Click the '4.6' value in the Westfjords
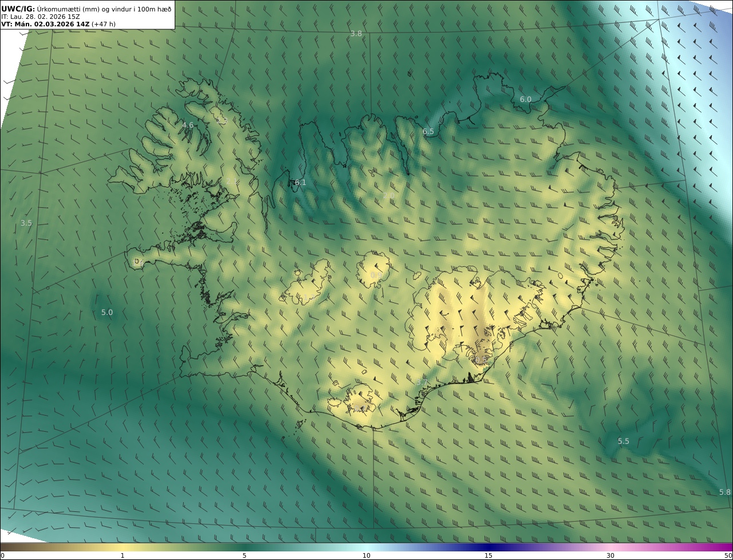Viewport: 733px width, 560px height. pos(188,125)
